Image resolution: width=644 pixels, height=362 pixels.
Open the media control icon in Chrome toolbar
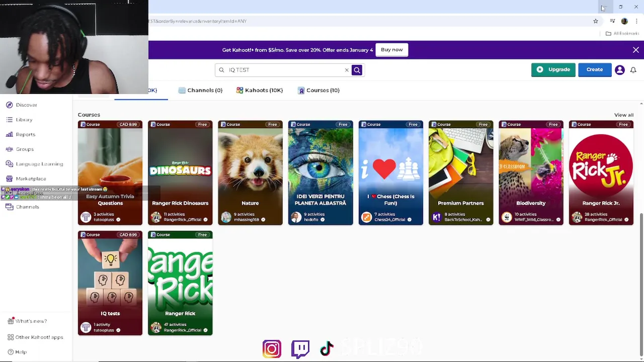[x=612, y=21]
